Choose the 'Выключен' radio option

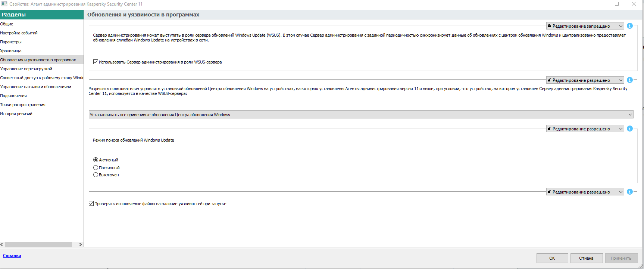point(96,175)
